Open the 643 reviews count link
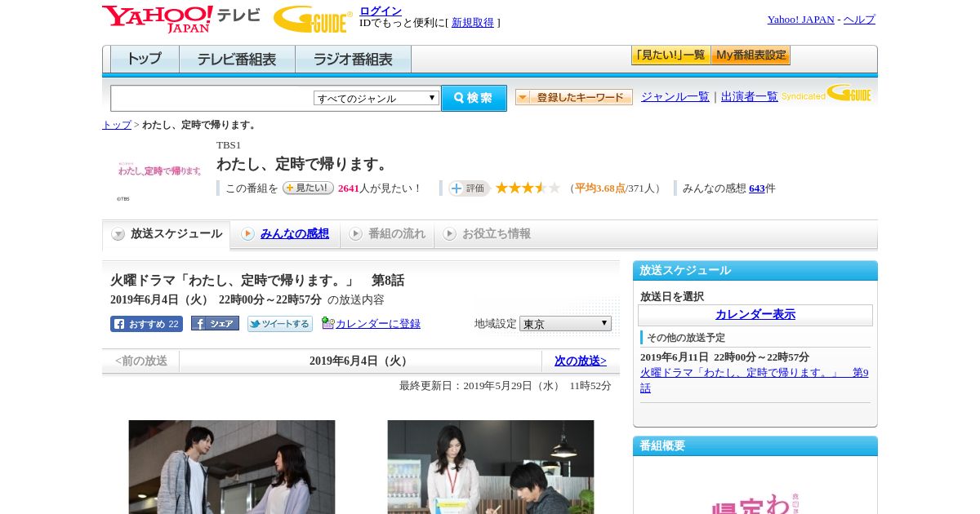 coord(757,188)
